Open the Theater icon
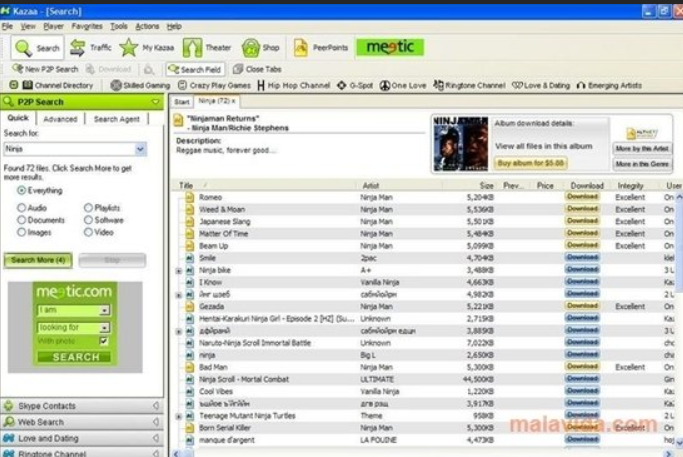This screenshot has height=457, width=683. point(193,47)
